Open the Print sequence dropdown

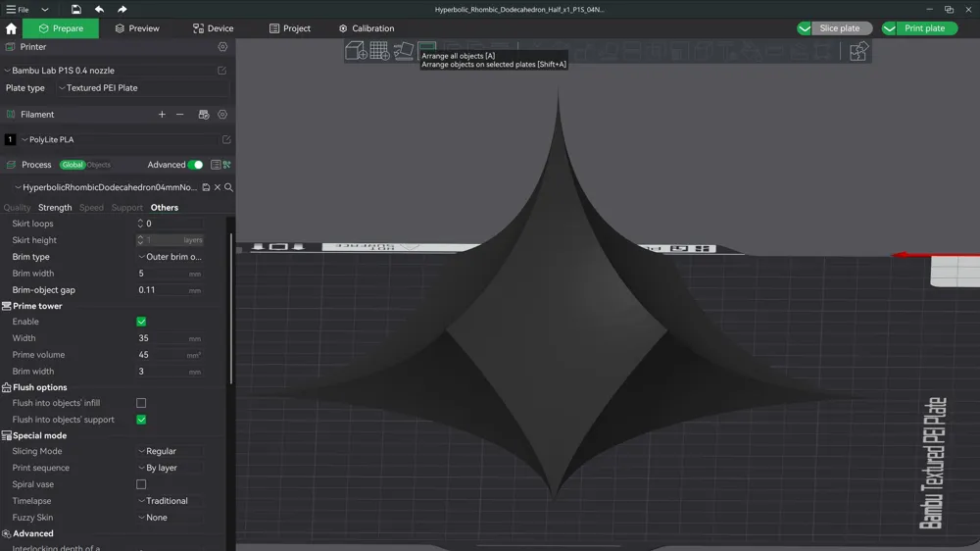coord(170,468)
